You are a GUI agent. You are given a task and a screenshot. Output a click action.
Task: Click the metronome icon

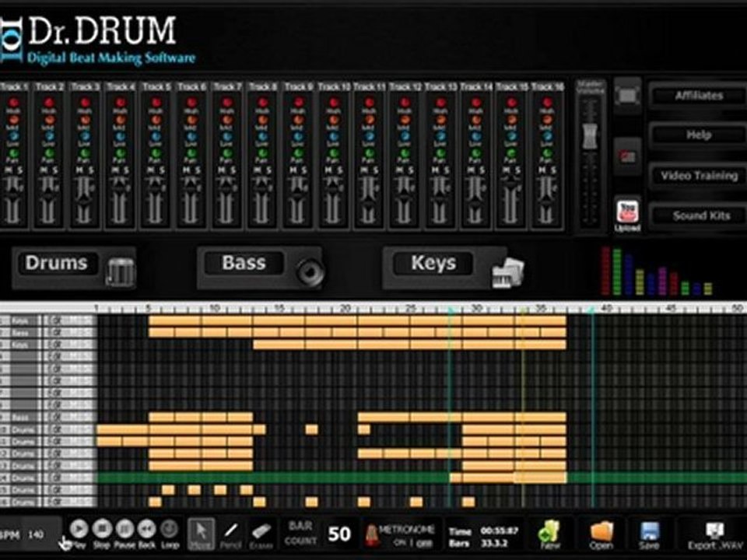point(371,535)
